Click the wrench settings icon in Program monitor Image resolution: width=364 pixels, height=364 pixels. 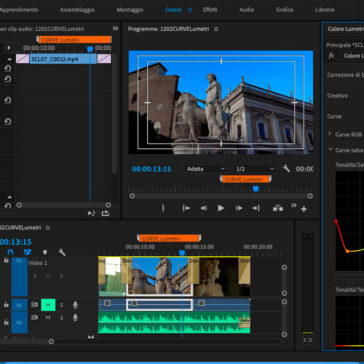[x=286, y=169]
